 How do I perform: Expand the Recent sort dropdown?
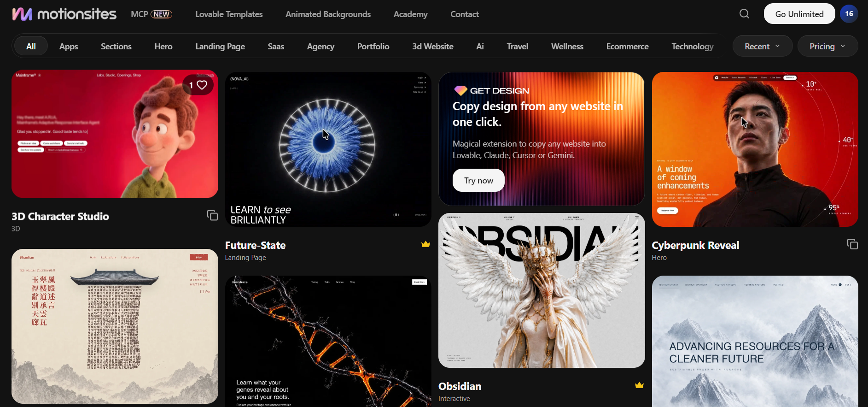[x=763, y=46]
